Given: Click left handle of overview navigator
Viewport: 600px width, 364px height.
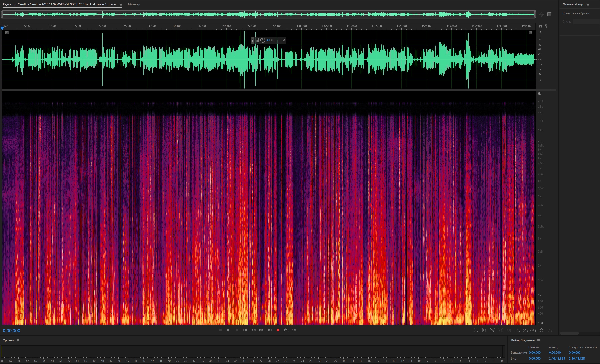Looking at the screenshot, I should tap(2, 14).
